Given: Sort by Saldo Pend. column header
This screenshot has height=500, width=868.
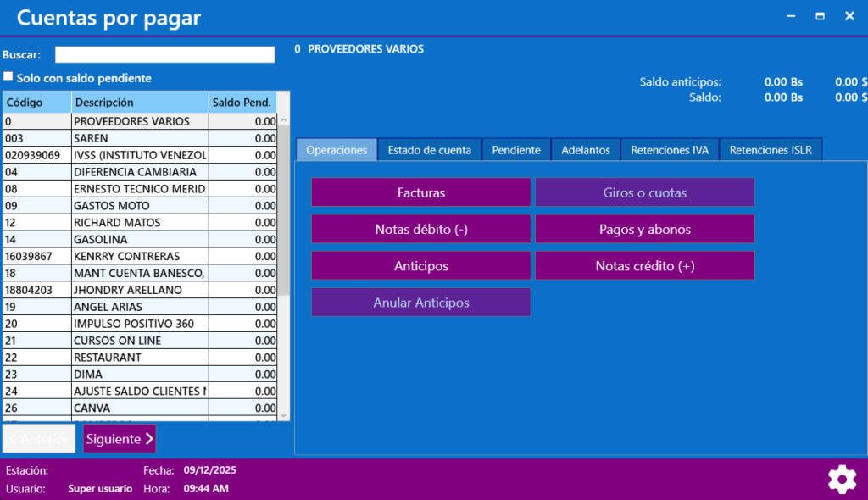Looking at the screenshot, I should pos(242,103).
